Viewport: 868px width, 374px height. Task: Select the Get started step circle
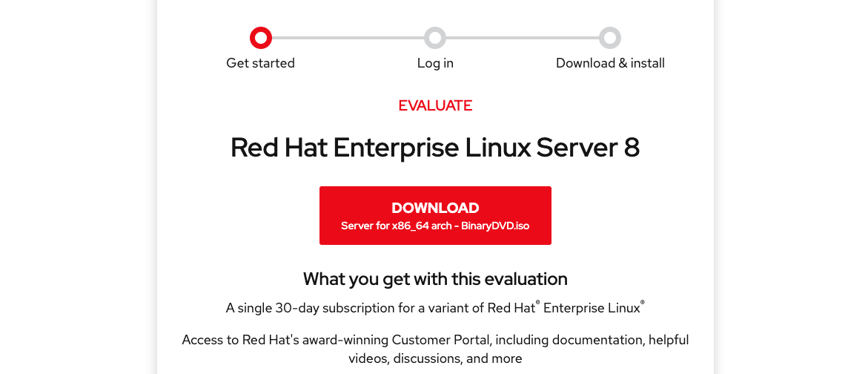pyautogui.click(x=261, y=39)
